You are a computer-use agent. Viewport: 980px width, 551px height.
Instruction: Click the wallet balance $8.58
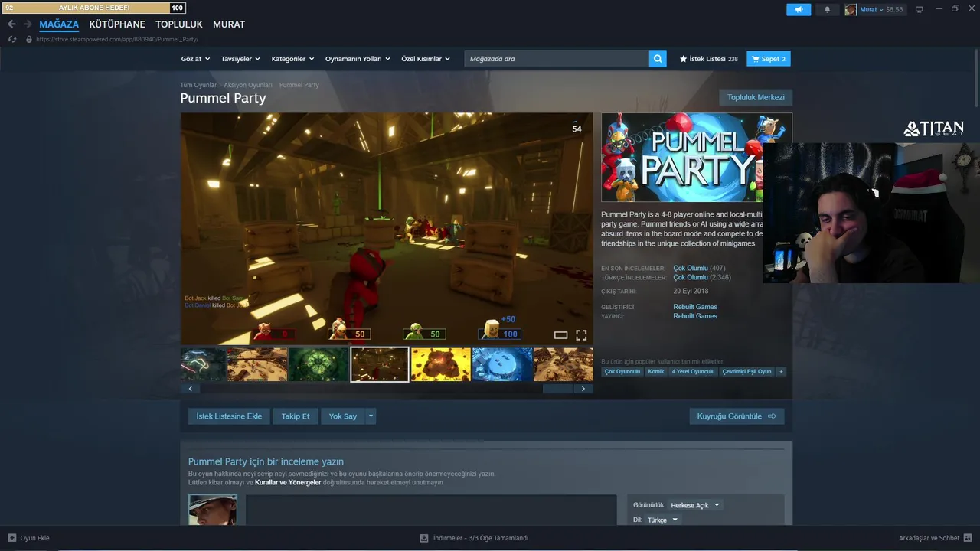pos(894,9)
